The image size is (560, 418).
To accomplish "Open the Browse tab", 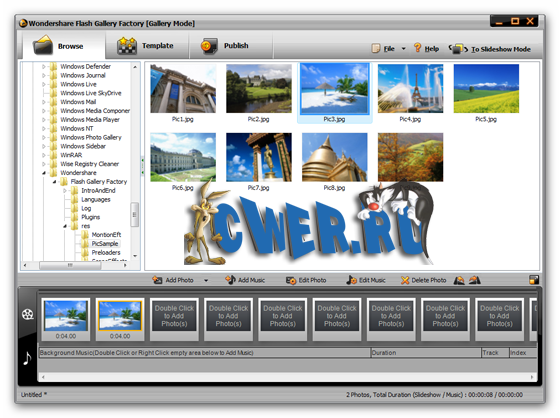I will pos(64,45).
